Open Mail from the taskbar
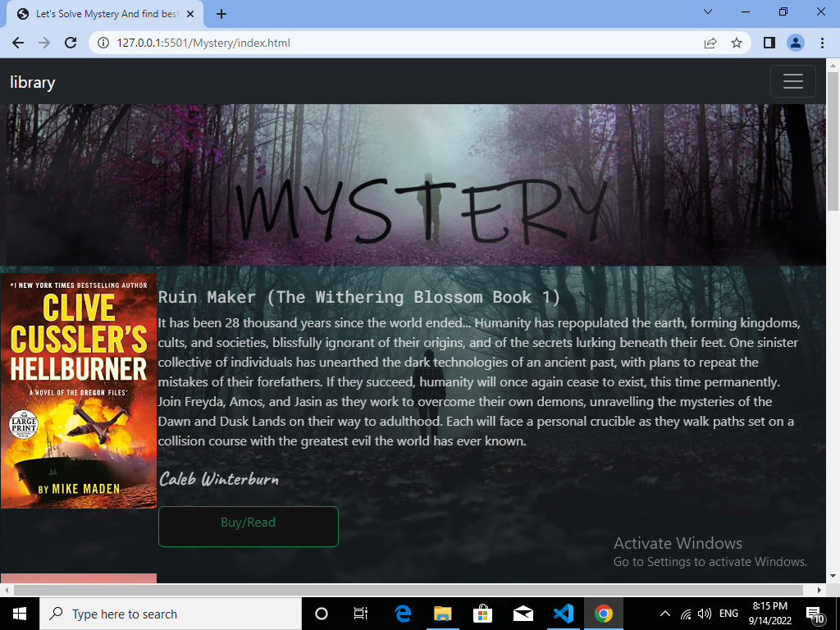The image size is (840, 630). [523, 614]
